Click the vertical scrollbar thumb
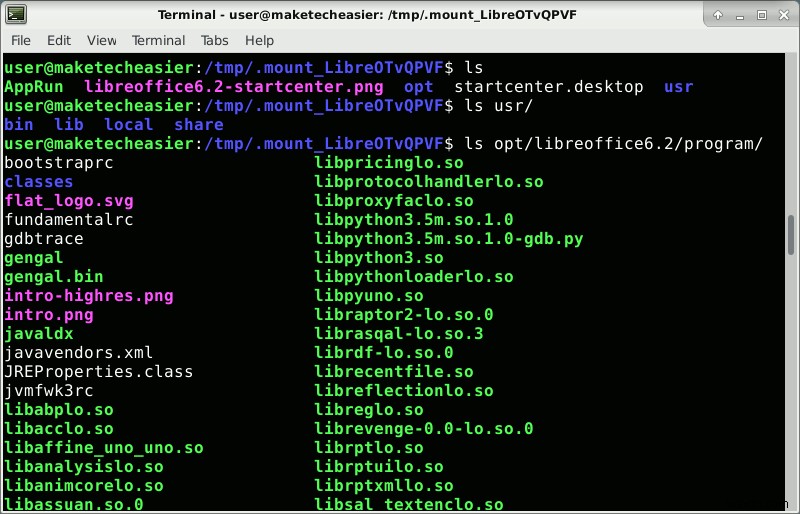This screenshot has height=514, width=800. pyautogui.click(x=791, y=235)
